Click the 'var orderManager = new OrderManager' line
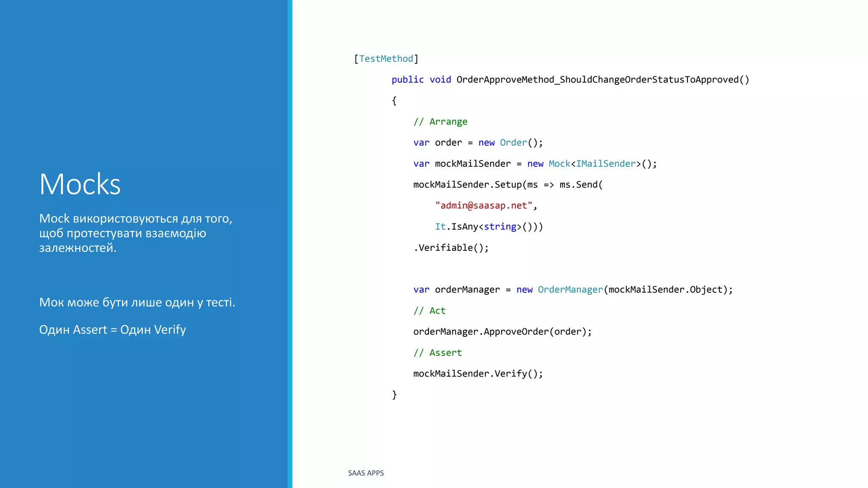The image size is (868, 488). pyautogui.click(x=573, y=290)
